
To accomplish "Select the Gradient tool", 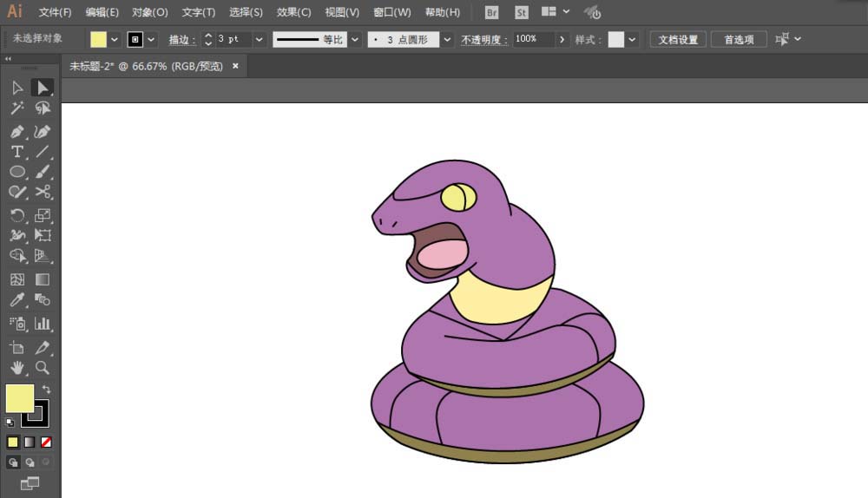I will (42, 279).
